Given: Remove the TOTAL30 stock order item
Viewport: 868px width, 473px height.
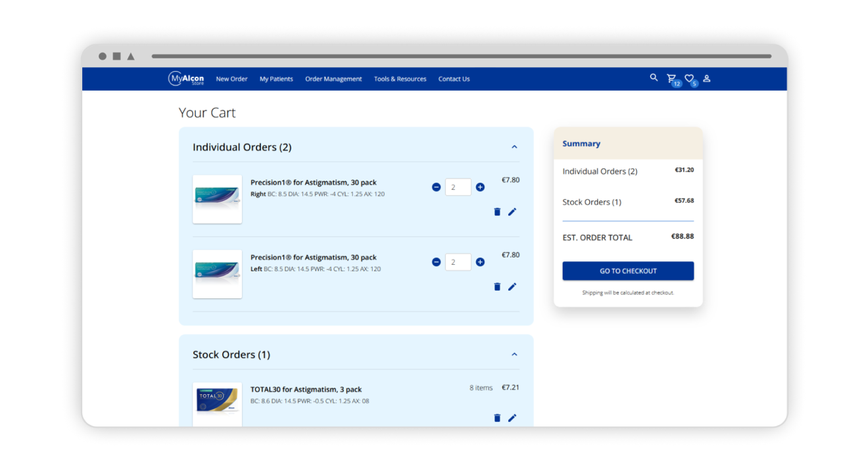Looking at the screenshot, I should tap(497, 418).
